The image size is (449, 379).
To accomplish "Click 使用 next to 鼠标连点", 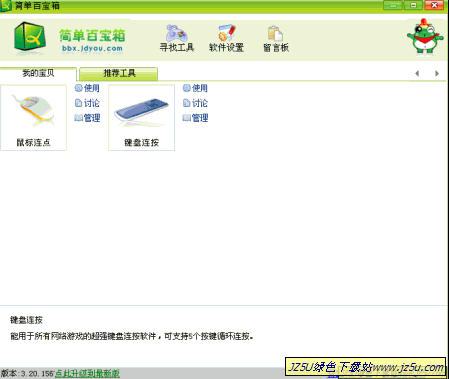I will [x=87, y=88].
